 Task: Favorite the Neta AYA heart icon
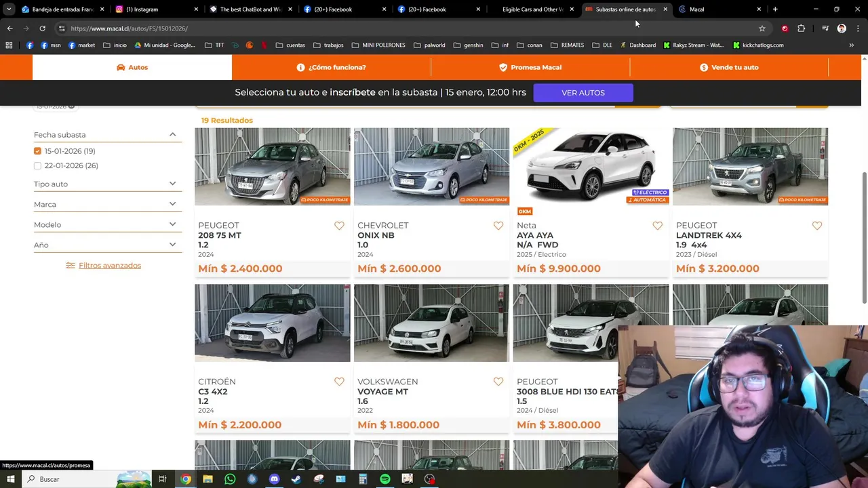[657, 226]
